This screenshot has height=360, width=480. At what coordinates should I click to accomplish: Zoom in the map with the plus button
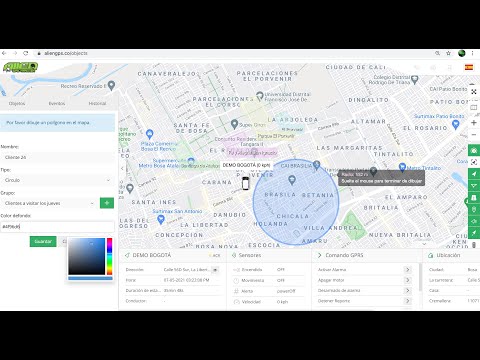tap(474, 123)
